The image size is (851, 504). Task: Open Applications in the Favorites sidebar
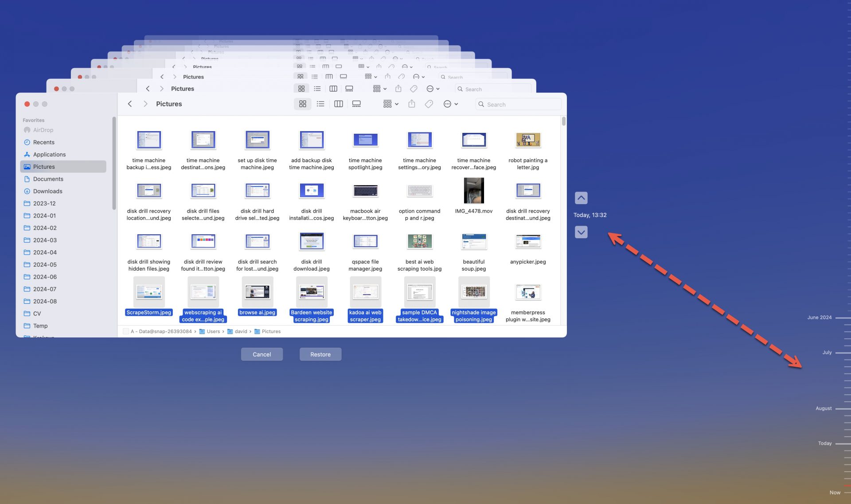(49, 155)
